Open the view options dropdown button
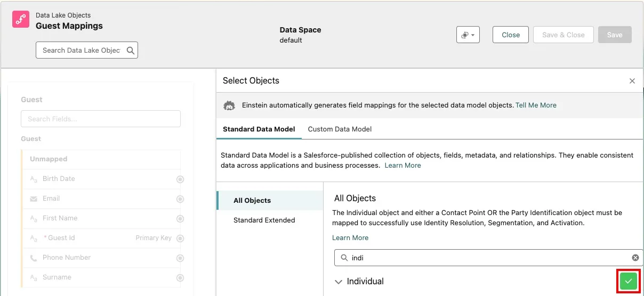Viewport: 644px width, 296px height. [x=468, y=35]
